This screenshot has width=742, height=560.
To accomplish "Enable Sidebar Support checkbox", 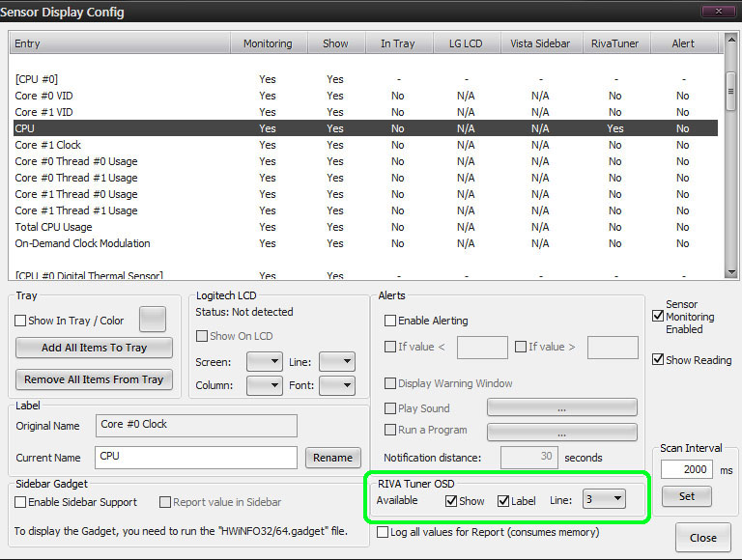I will [x=21, y=502].
